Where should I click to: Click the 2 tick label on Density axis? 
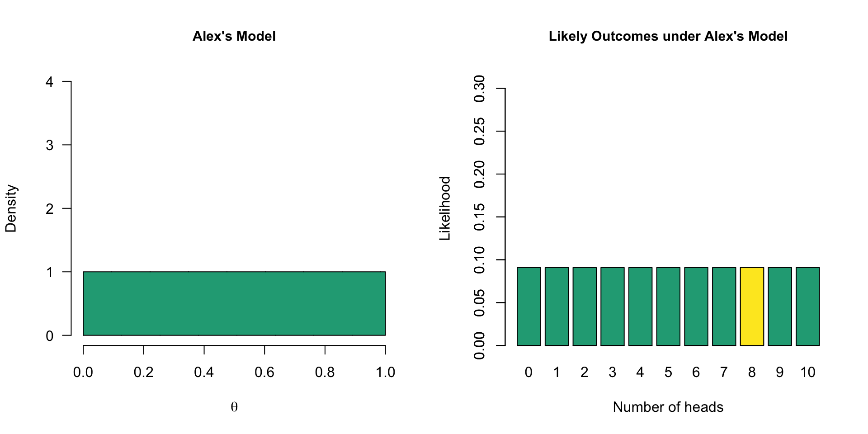coord(50,209)
